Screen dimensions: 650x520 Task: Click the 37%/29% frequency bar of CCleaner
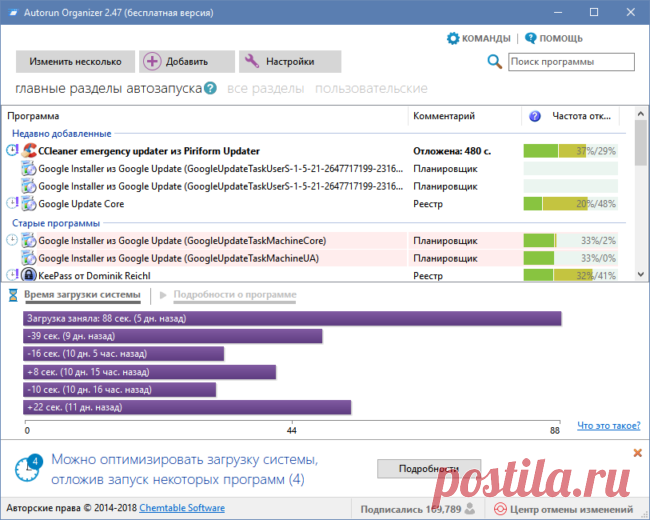(570, 151)
